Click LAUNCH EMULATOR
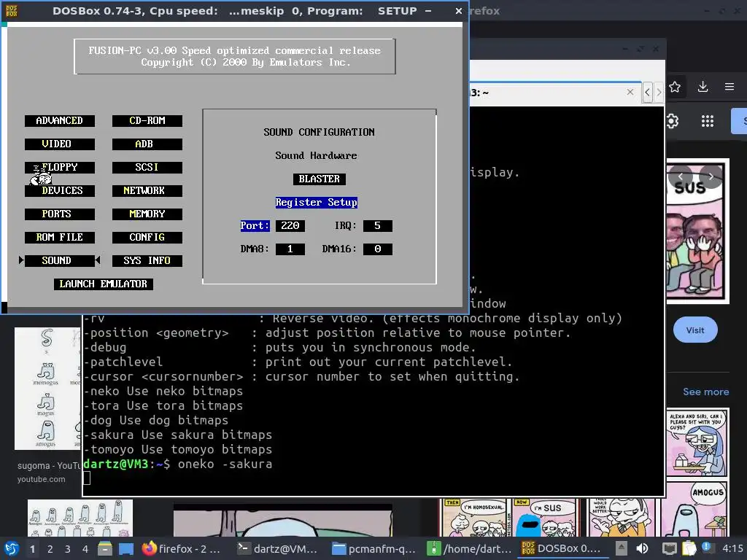The image size is (747, 560). [x=104, y=284]
